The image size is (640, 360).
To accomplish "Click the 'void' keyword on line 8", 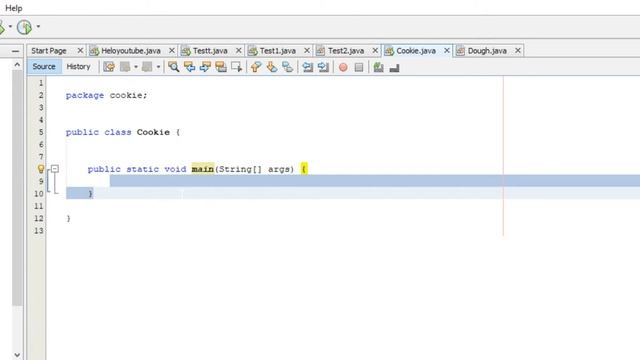I will coord(176,169).
